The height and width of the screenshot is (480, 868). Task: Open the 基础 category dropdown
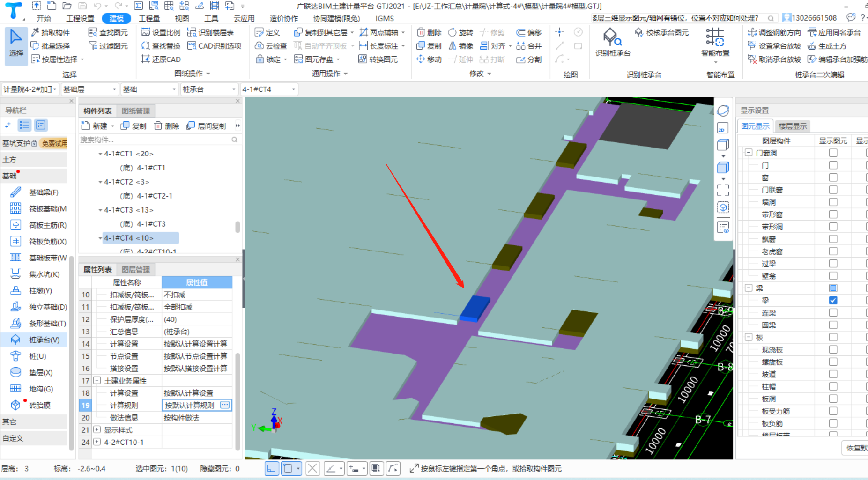(x=149, y=89)
